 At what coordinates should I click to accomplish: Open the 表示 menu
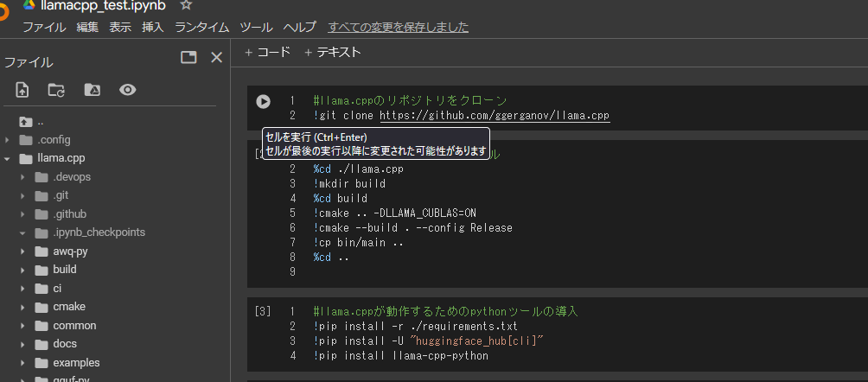coord(120,27)
